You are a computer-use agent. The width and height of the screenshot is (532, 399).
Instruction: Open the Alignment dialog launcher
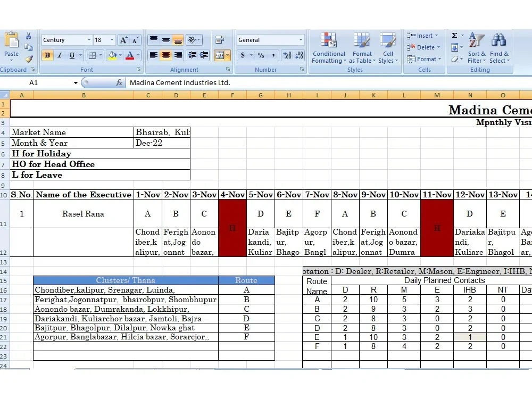[228, 69]
